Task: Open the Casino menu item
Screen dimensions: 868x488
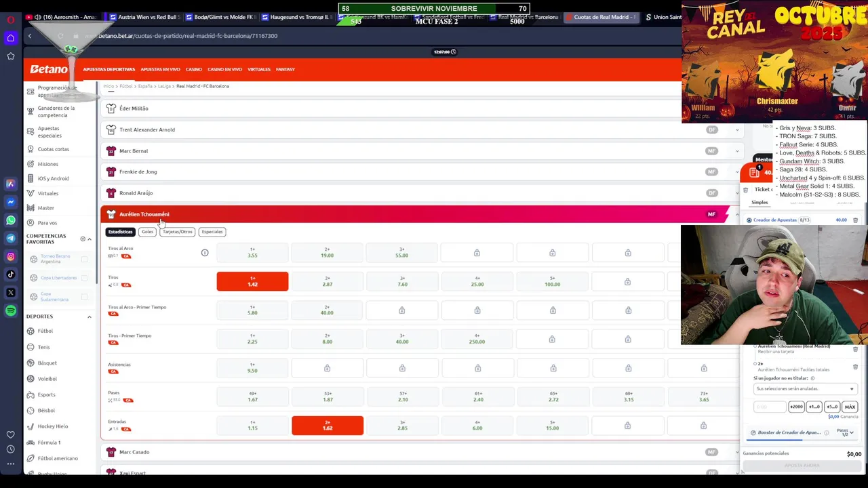Action: [x=194, y=69]
